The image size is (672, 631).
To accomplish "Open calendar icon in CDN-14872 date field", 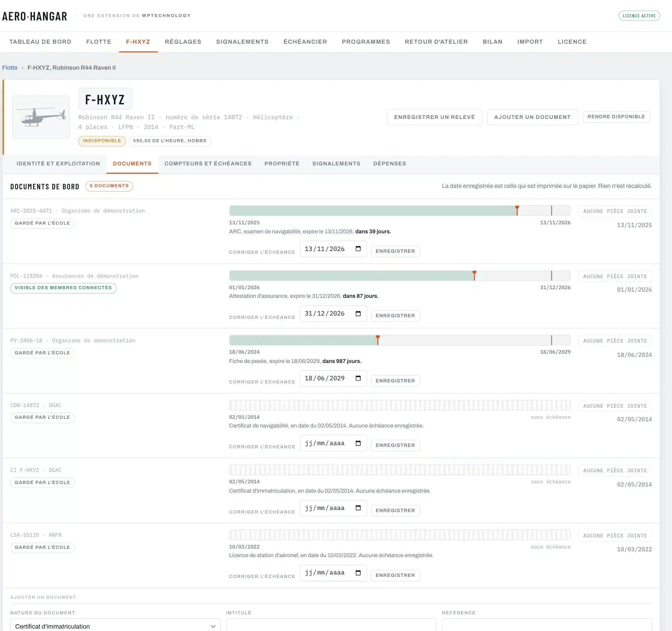I will coord(358,443).
